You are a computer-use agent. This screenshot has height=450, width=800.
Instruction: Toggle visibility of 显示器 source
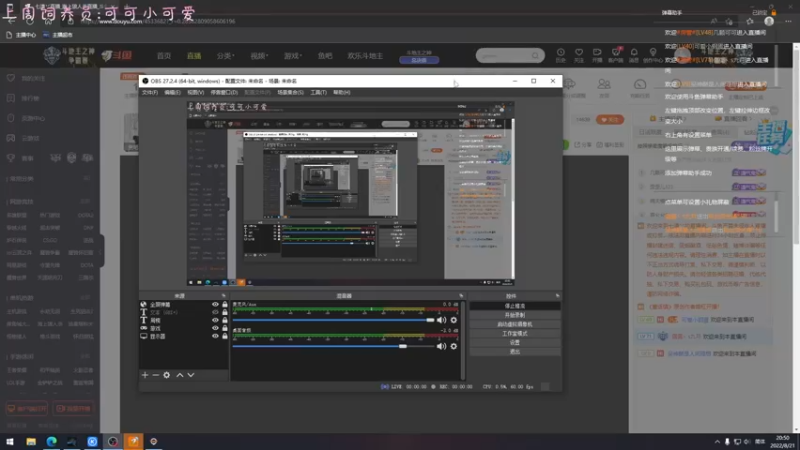pos(215,336)
